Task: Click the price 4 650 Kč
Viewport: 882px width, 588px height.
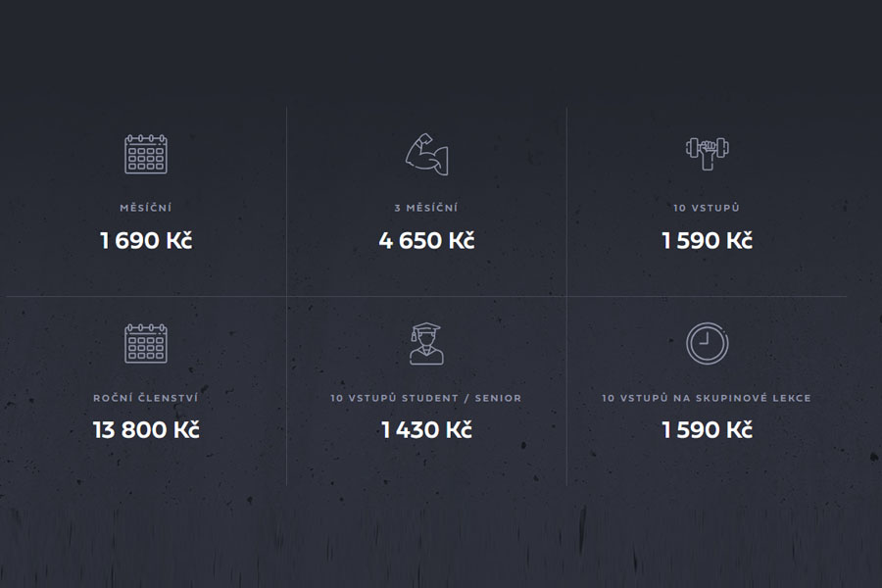Action: 426,241
